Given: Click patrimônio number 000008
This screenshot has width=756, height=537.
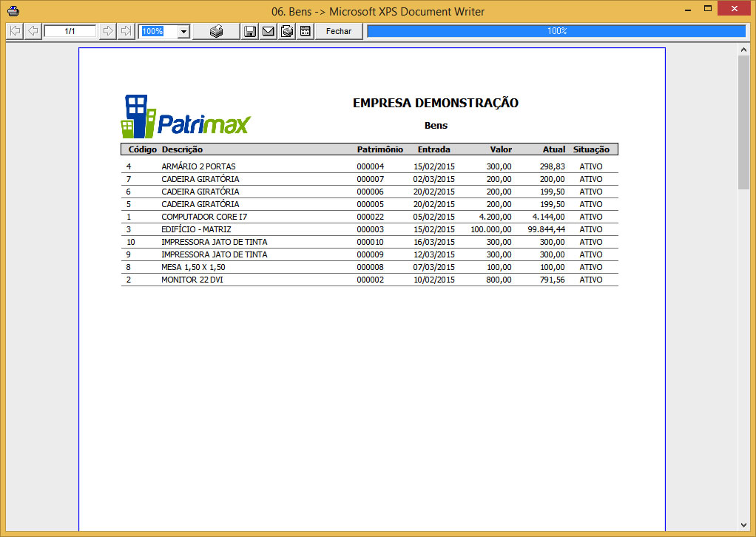Looking at the screenshot, I should 371,267.
